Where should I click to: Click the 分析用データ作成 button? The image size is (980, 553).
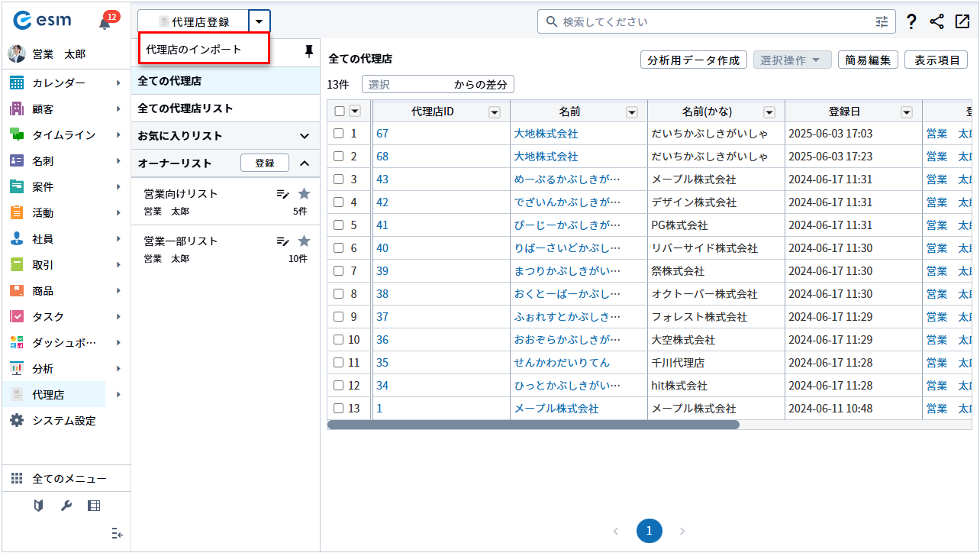pos(693,60)
